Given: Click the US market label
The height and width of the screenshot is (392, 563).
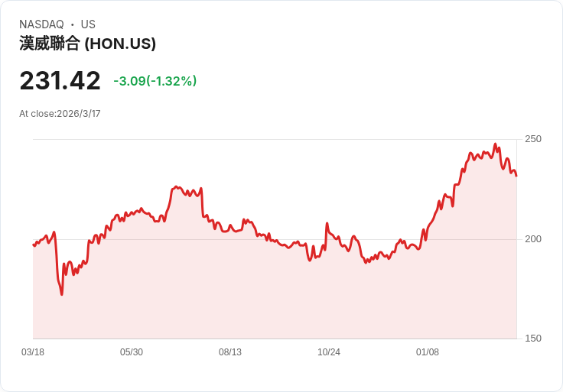Looking at the screenshot, I should [88, 24].
